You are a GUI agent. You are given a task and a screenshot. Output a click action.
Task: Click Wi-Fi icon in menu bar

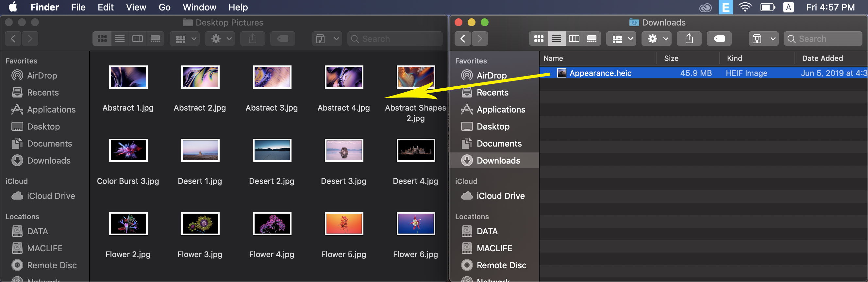745,7
